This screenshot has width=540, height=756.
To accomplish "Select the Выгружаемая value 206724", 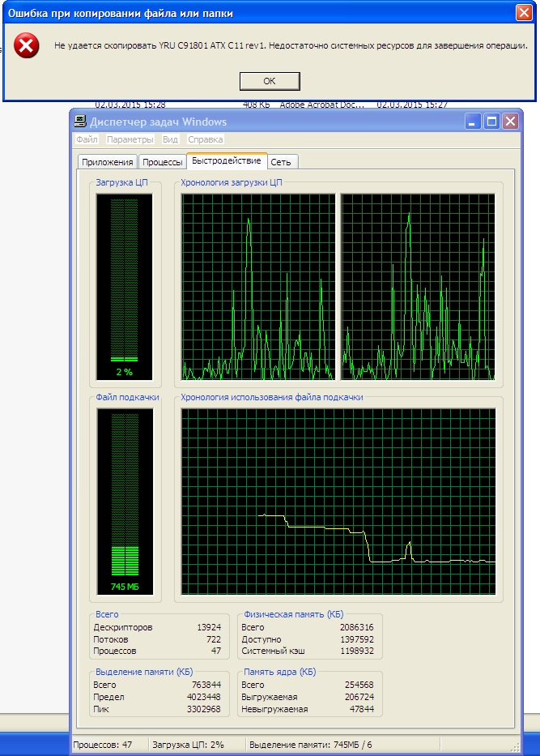I will click(359, 697).
